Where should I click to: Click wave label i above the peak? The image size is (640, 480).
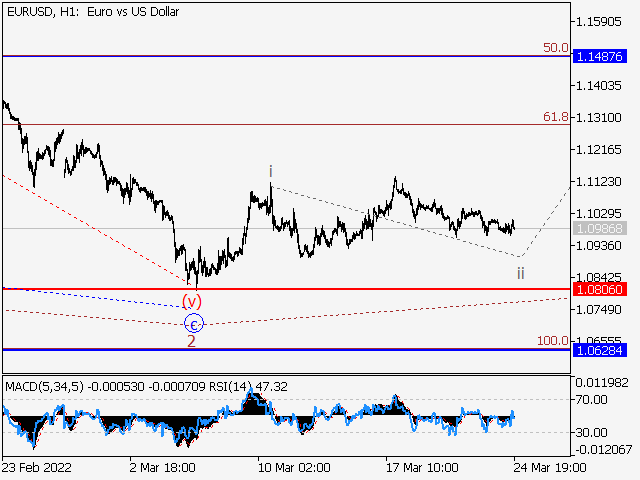pyautogui.click(x=270, y=171)
